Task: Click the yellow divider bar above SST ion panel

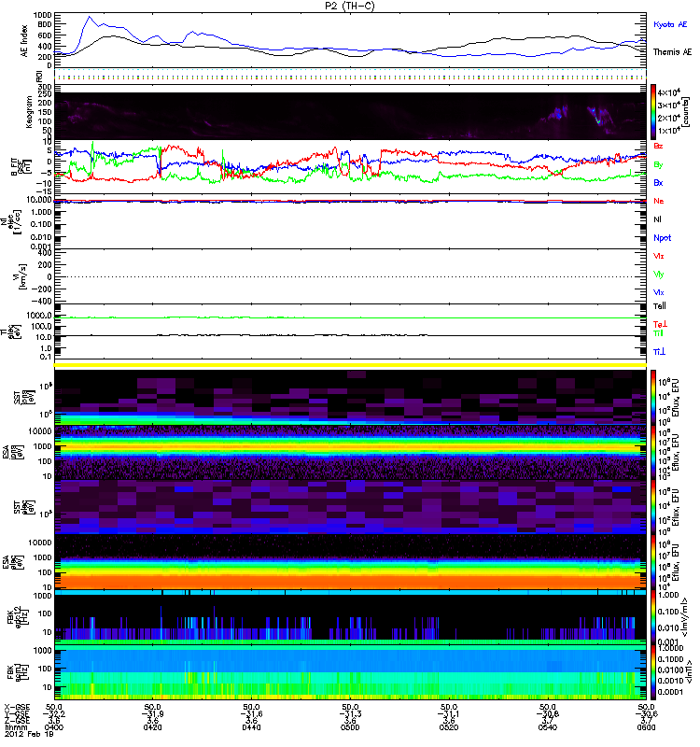Action: (350, 365)
